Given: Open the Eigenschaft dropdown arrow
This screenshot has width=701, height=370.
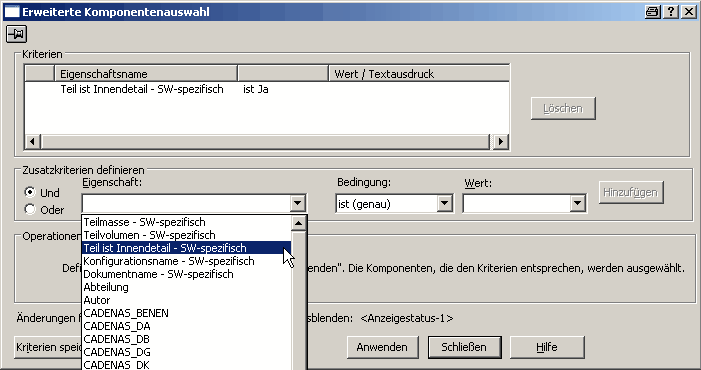Looking at the screenshot, I should [x=298, y=204].
